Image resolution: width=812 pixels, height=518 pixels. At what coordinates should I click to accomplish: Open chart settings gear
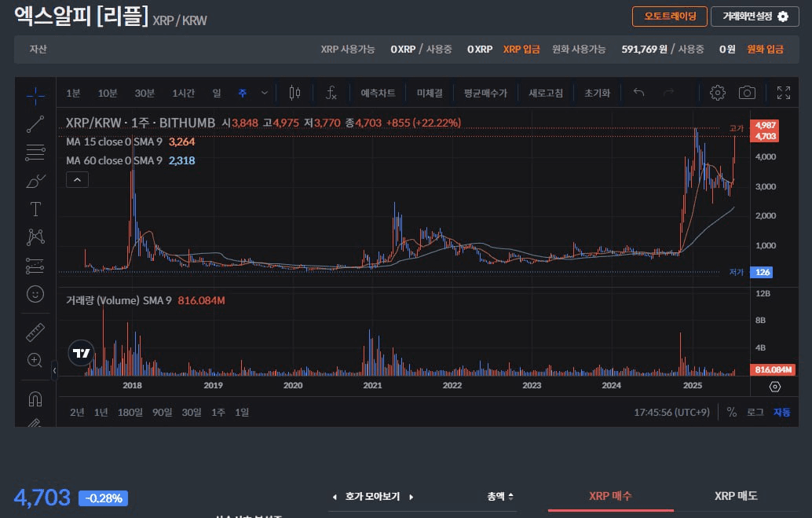pyautogui.click(x=717, y=93)
